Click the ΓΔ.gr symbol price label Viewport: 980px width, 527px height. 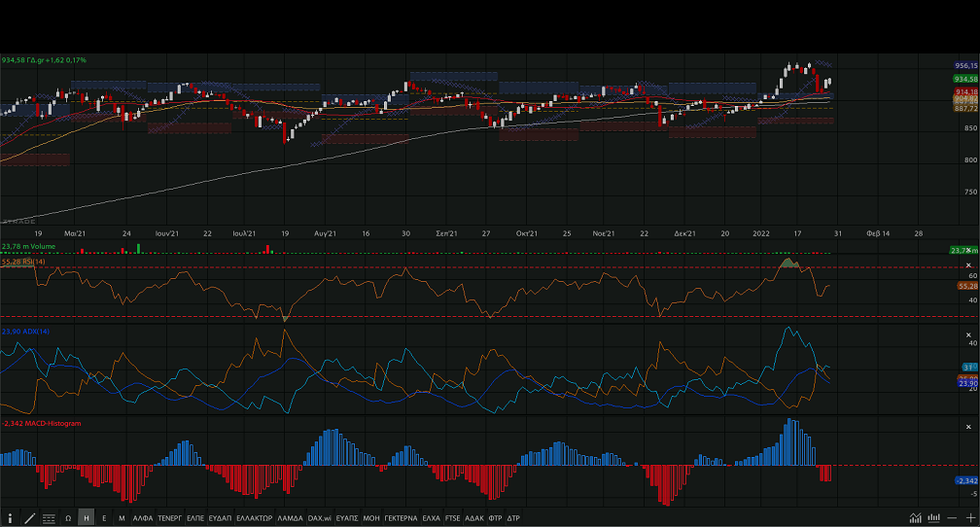coord(44,60)
